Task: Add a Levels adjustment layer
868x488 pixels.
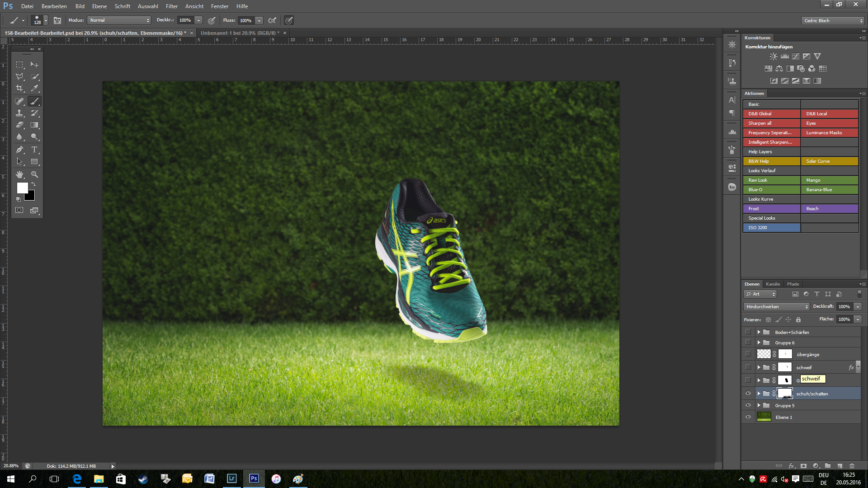Action: 784,56
